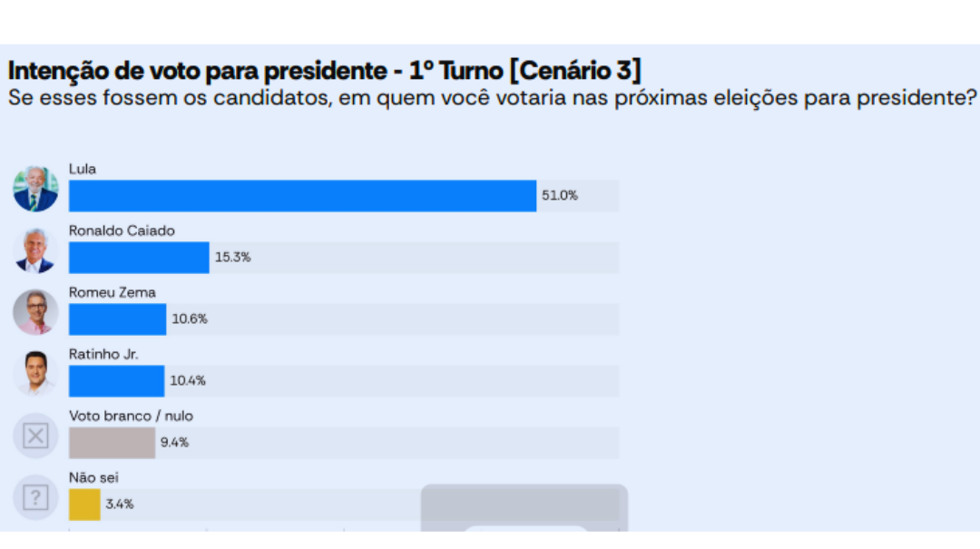Click the 'Voto branco / nulo' text label
Screen dimensions: 980x549
(x=131, y=416)
